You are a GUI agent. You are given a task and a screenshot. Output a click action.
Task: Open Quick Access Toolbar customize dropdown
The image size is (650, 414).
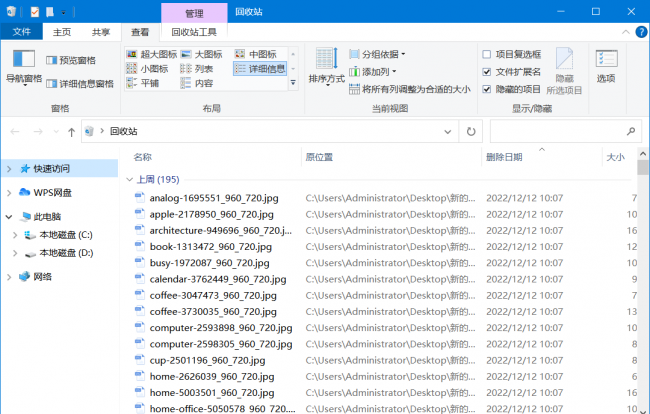[x=63, y=12]
